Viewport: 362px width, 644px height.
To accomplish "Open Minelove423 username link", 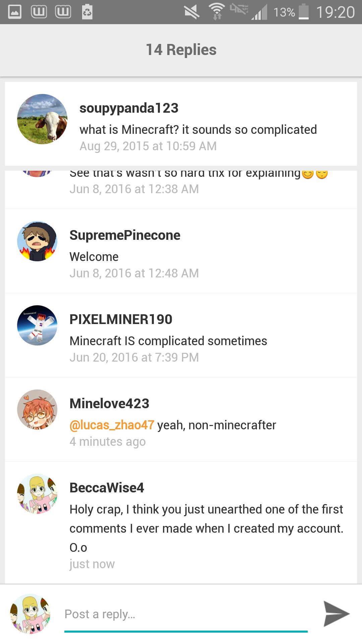I will [x=109, y=404].
